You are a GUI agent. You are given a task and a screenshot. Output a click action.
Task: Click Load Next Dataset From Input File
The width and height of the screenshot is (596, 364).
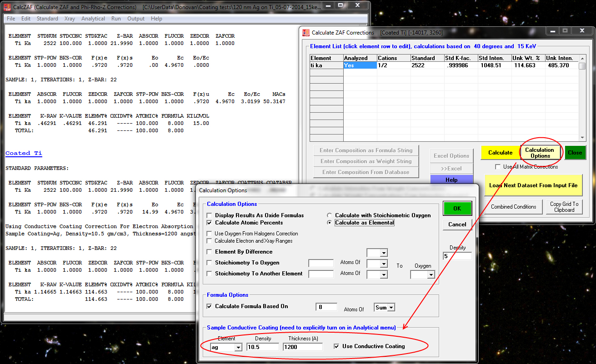pyautogui.click(x=533, y=185)
